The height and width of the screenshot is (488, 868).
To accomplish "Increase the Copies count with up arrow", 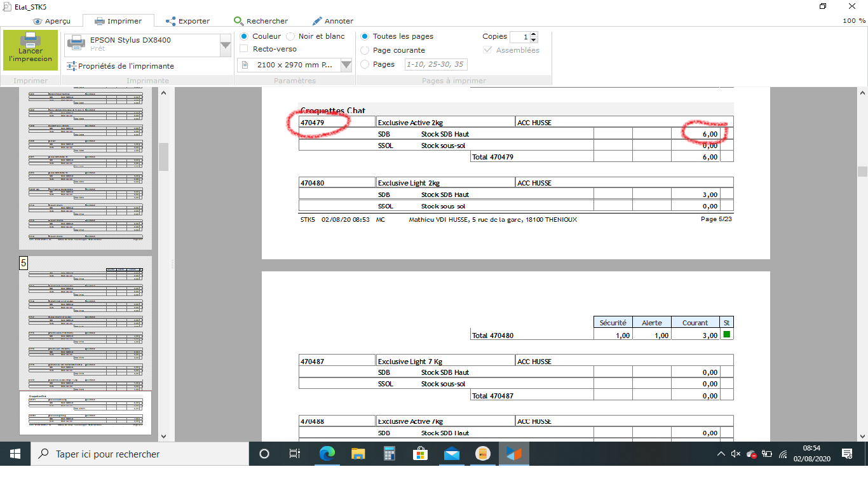I will coord(534,34).
